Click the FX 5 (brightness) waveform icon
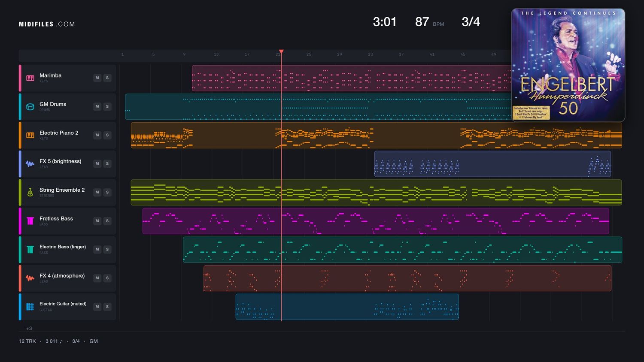 point(30,164)
